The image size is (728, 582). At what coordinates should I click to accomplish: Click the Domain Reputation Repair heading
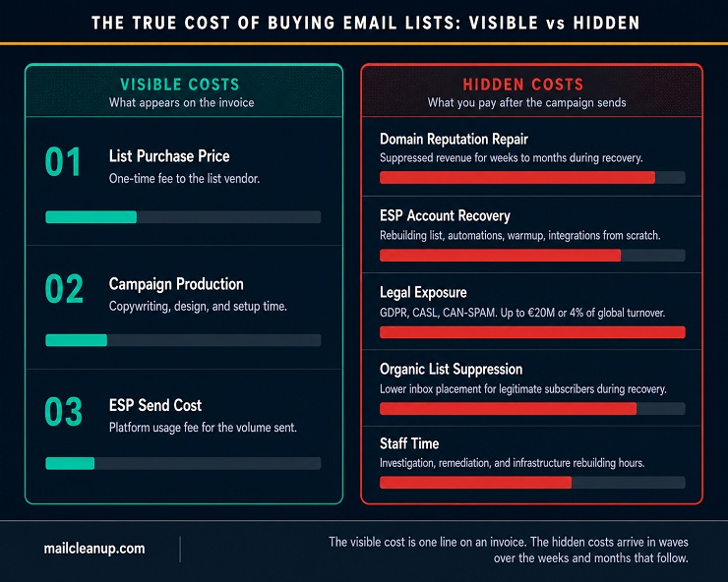pos(454,139)
